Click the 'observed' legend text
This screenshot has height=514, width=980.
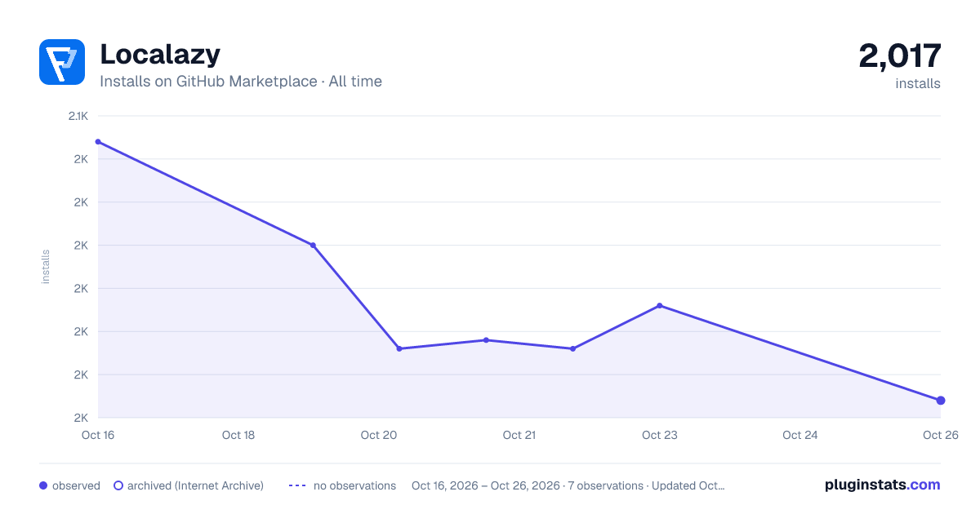tap(76, 485)
